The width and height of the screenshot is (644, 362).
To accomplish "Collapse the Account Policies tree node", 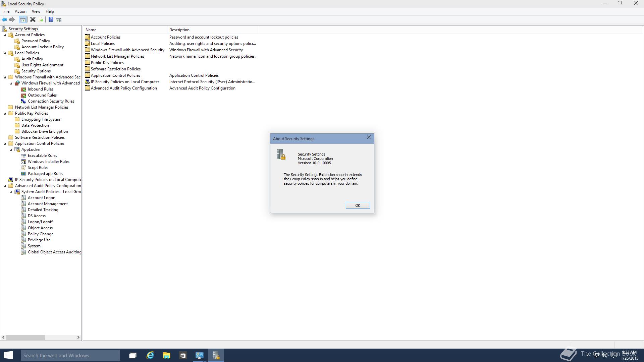I will (5, 35).
